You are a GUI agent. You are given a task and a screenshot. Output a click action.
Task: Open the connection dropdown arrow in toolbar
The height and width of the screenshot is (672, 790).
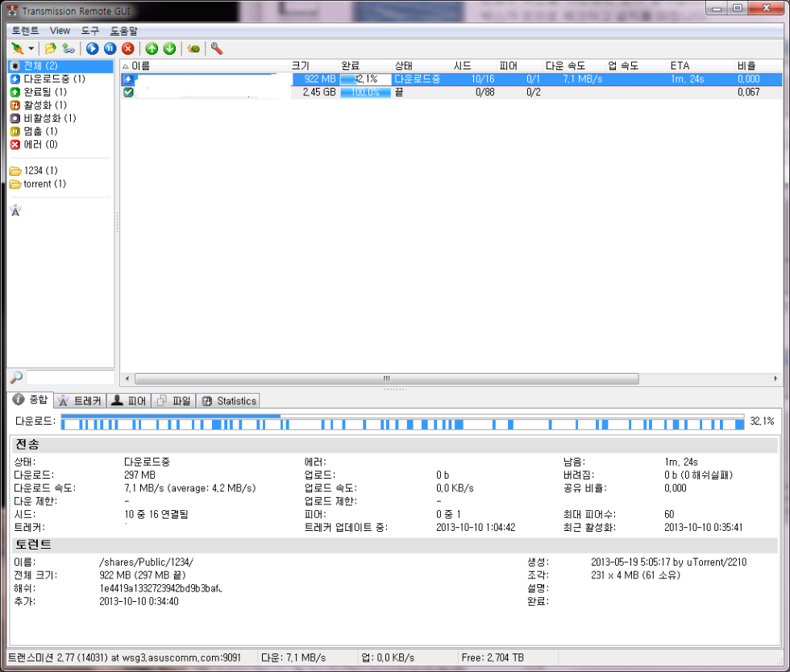(x=31, y=48)
